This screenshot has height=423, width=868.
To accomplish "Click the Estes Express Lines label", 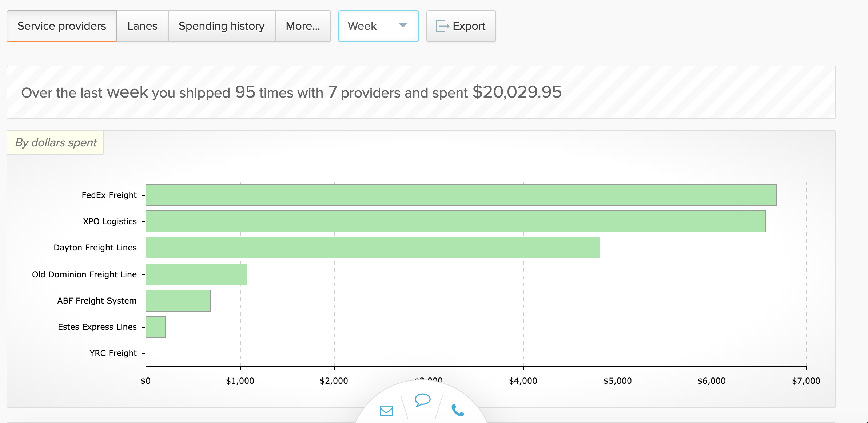I will 97,327.
